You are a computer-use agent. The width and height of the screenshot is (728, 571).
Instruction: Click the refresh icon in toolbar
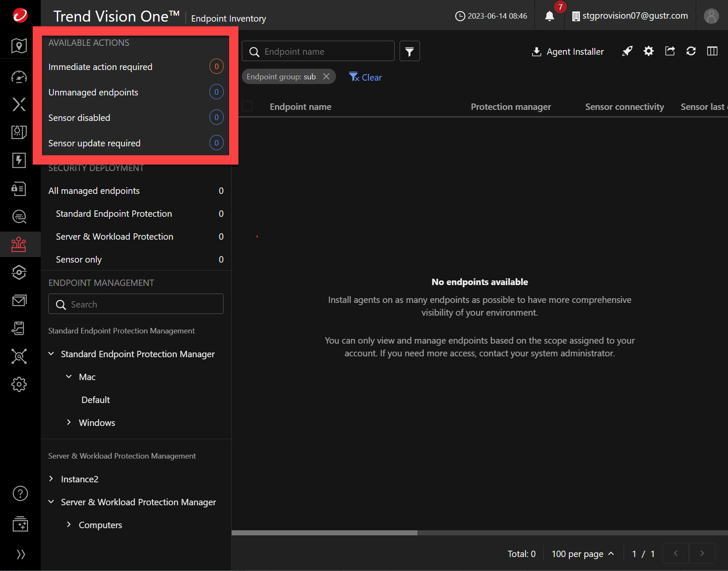(691, 51)
